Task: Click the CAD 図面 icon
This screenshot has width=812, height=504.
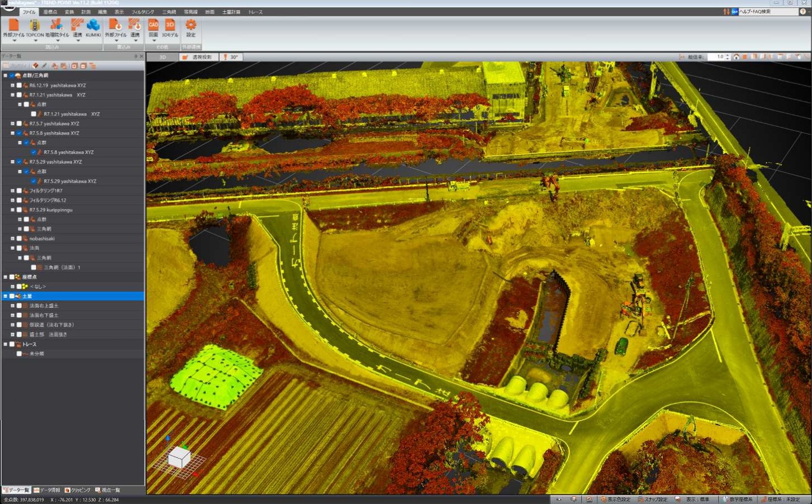Action: [153, 28]
